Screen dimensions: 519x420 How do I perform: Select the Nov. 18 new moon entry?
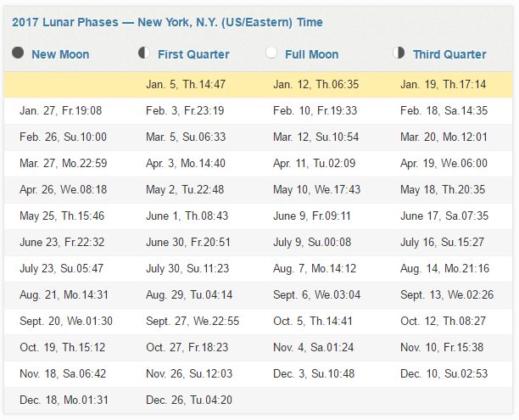point(63,373)
